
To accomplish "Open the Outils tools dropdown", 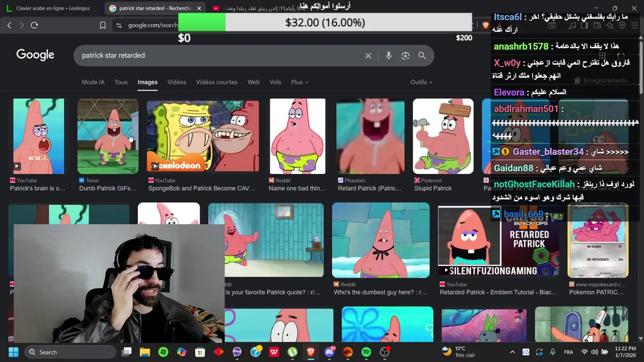I will click(x=422, y=82).
